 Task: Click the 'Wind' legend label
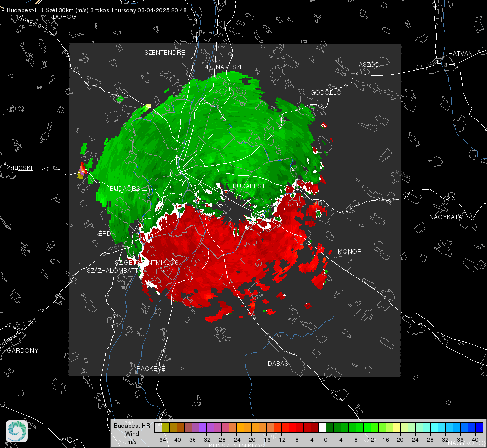(x=132, y=433)
